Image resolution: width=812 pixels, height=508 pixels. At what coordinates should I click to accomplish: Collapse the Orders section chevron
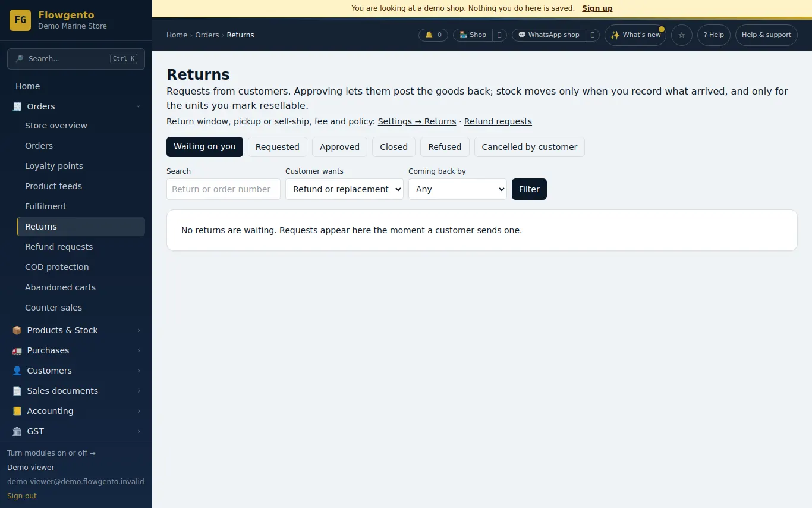click(x=139, y=106)
